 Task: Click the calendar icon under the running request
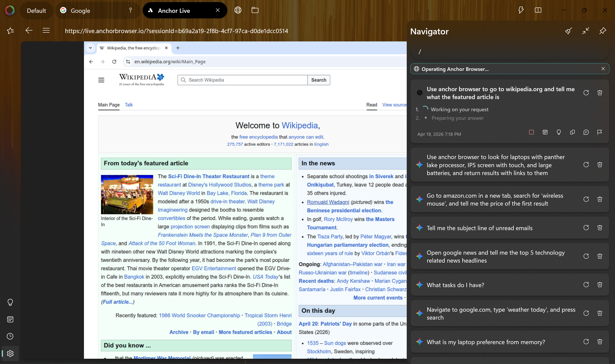coord(545,132)
